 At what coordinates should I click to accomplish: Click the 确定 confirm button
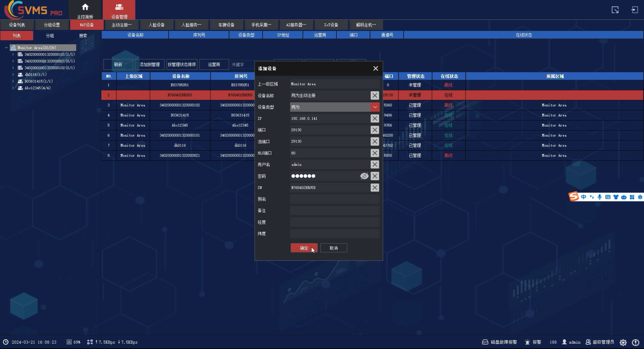click(x=304, y=248)
